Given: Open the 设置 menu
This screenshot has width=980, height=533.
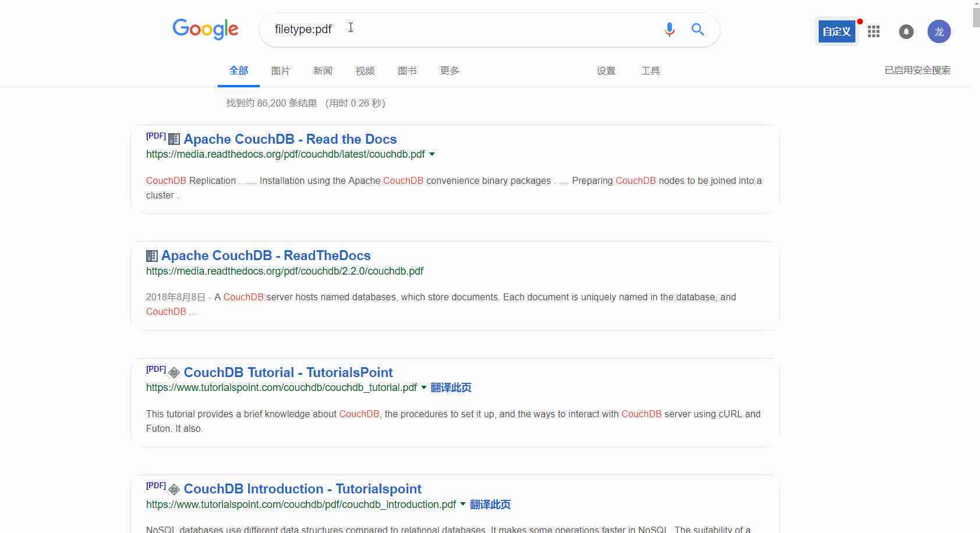Looking at the screenshot, I should tap(606, 70).
